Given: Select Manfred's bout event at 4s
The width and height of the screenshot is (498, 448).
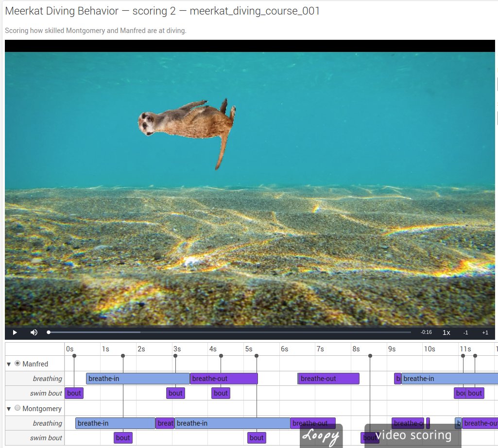Looking at the screenshot, I should point(221,393).
